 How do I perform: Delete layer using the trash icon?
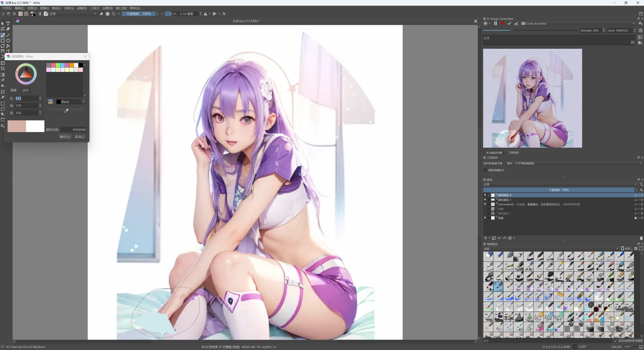pos(641,238)
